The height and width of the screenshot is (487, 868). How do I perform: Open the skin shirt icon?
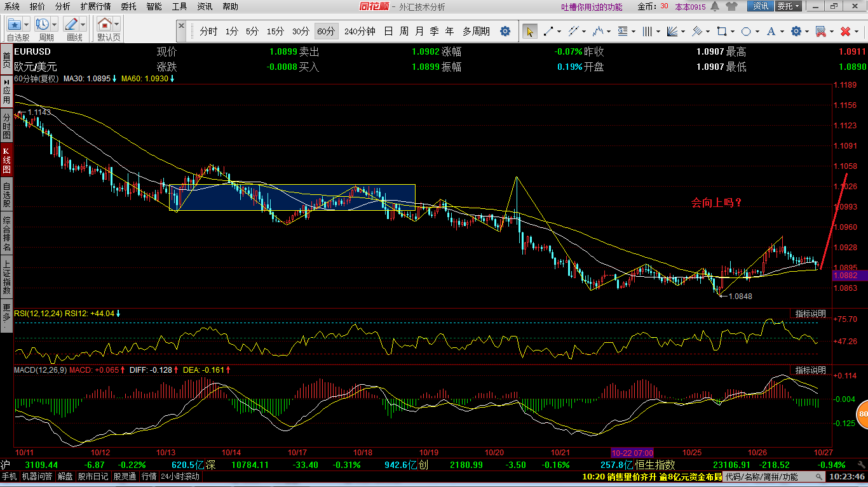pyautogui.click(x=731, y=6)
